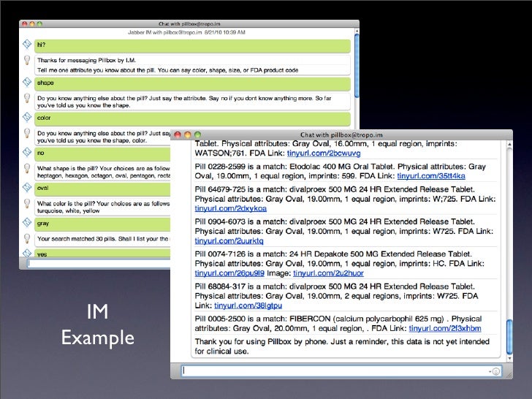This screenshot has height=399, width=532.
Task: Click 'Pill 64679-725 is a match' text
Action: 240,189
